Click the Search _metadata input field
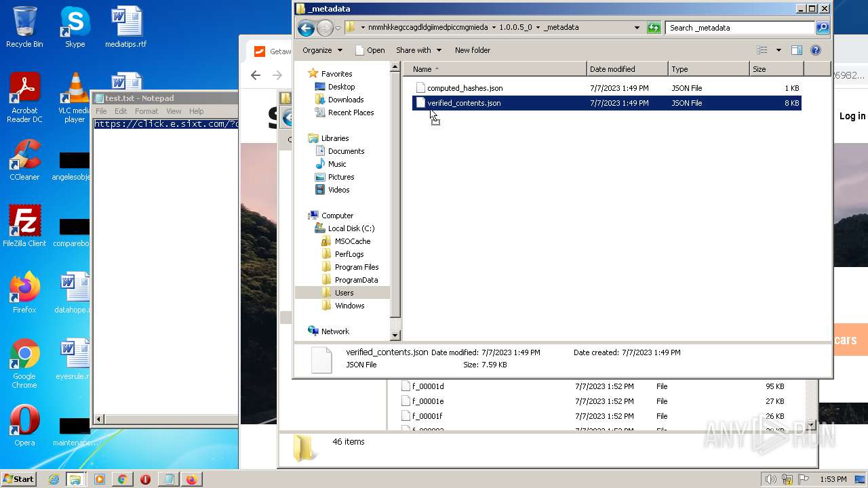 (740, 28)
